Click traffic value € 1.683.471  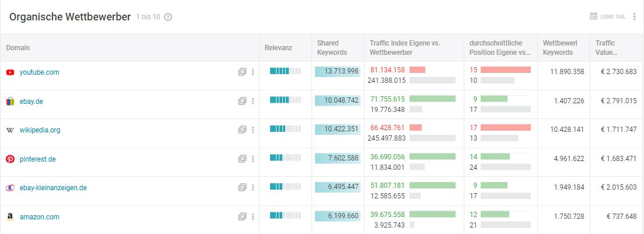click(x=618, y=159)
